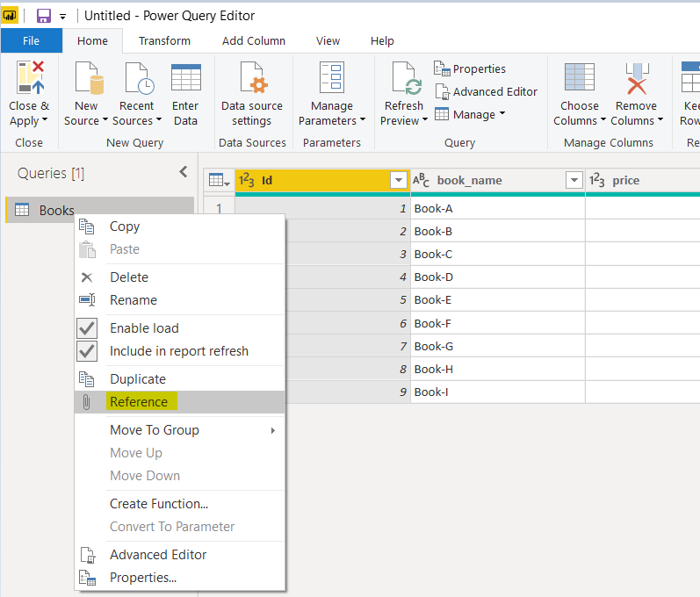Switch to the Transform tab
Image resolution: width=700 pixels, height=597 pixels.
coord(164,40)
